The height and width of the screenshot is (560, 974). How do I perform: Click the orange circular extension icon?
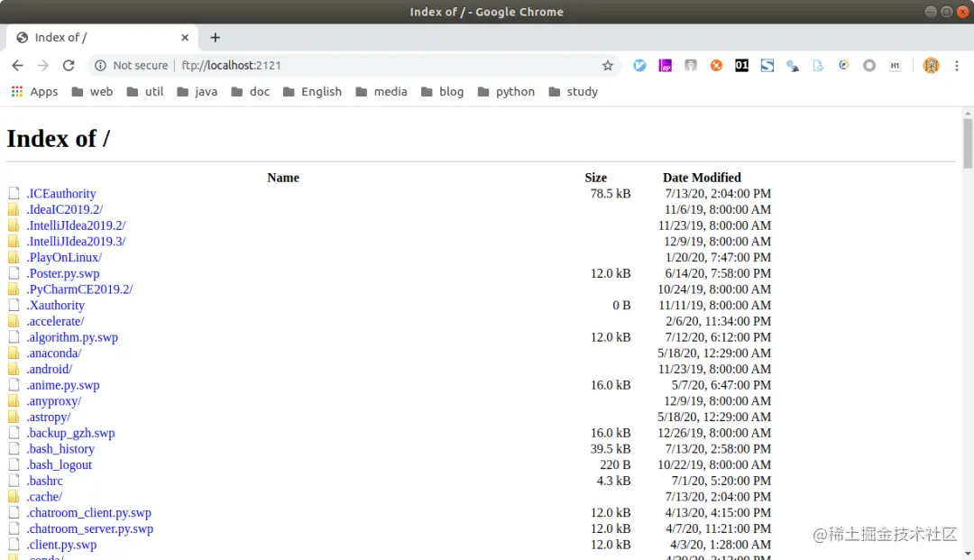[716, 65]
